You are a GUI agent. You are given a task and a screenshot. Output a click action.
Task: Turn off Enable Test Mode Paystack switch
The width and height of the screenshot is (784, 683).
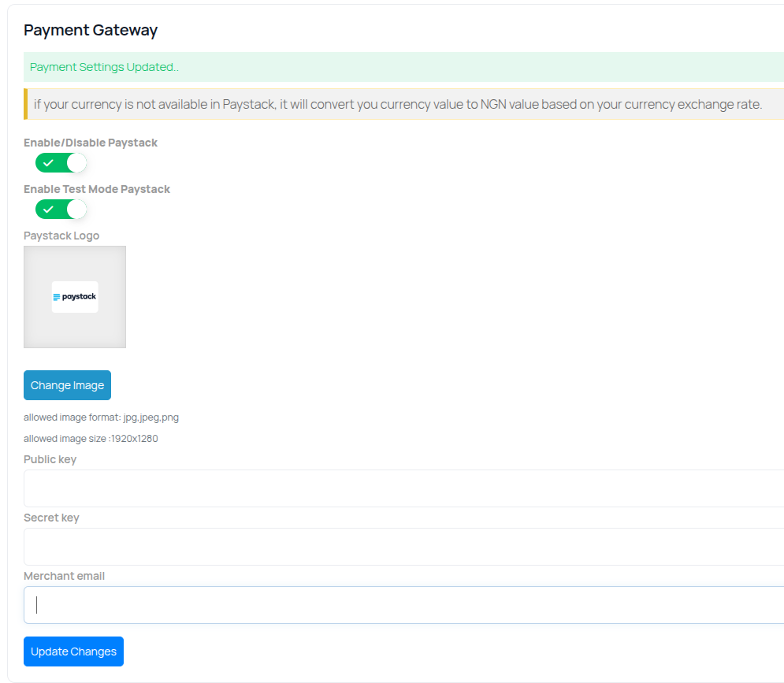click(x=61, y=210)
